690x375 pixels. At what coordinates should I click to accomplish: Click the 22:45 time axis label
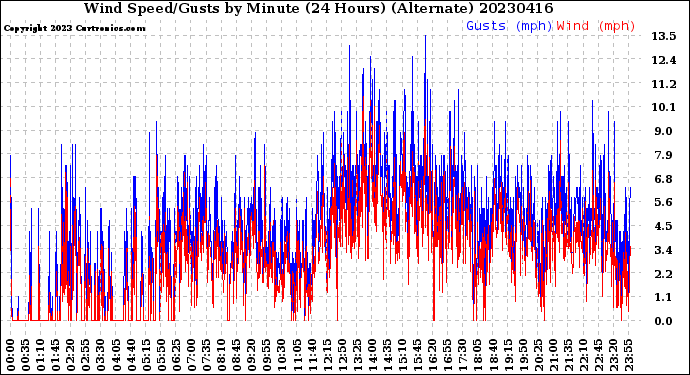tap(598, 355)
